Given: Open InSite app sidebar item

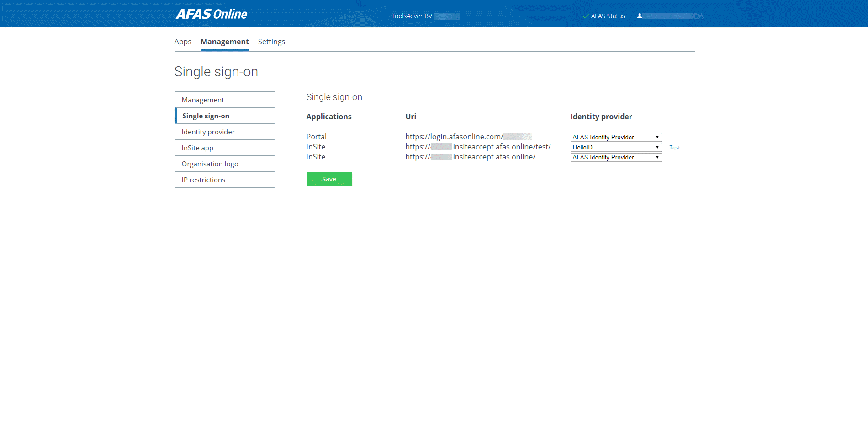Looking at the screenshot, I should (225, 148).
